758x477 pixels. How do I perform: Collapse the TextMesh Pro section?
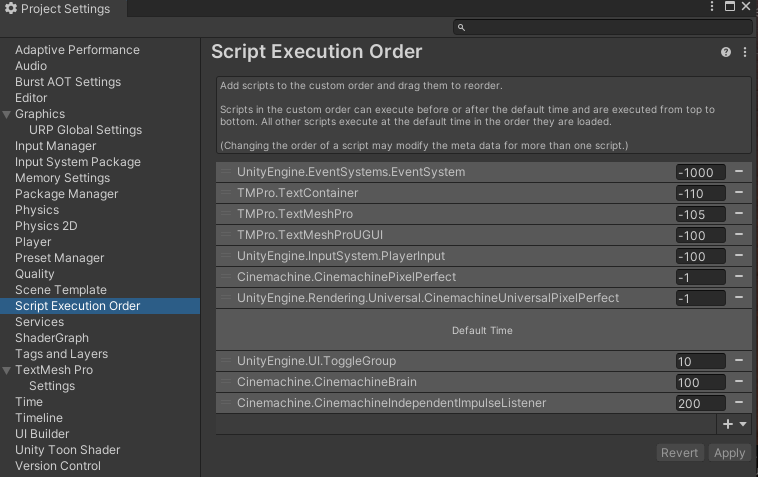point(7,371)
